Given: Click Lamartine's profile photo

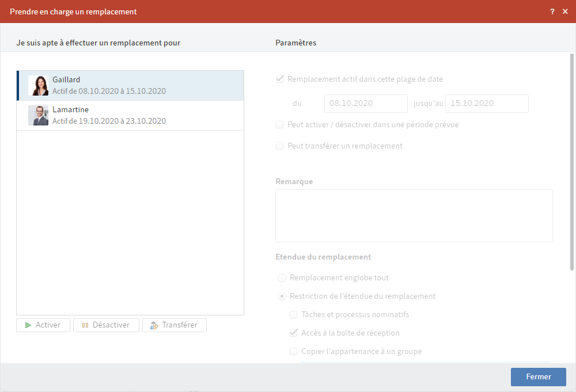Looking at the screenshot, I should click(38, 116).
